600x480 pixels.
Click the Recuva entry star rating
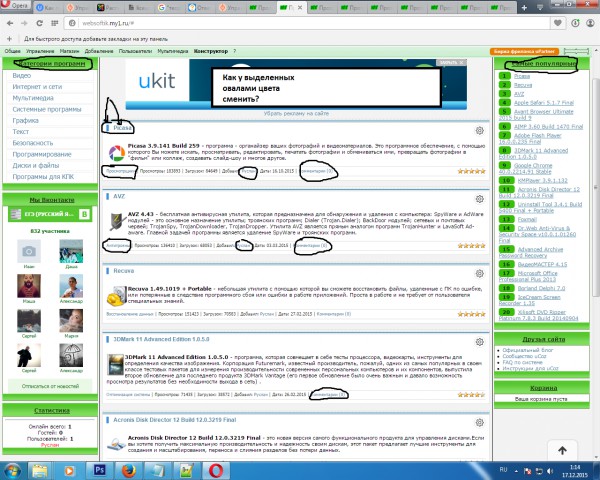point(471,314)
